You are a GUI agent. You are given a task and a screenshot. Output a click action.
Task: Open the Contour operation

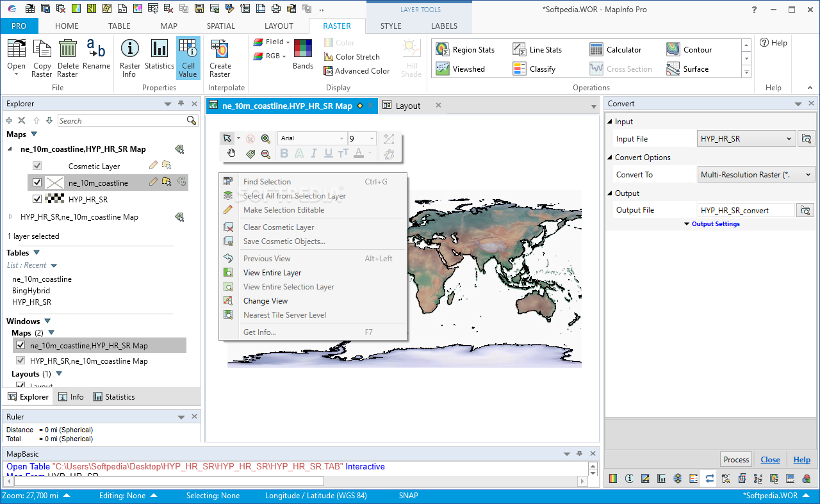[x=689, y=50]
